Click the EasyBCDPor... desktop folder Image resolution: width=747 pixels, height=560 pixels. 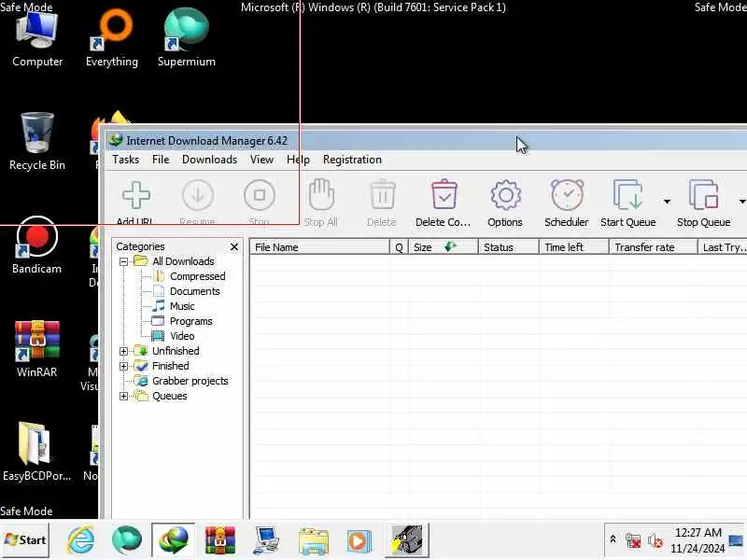point(36,453)
